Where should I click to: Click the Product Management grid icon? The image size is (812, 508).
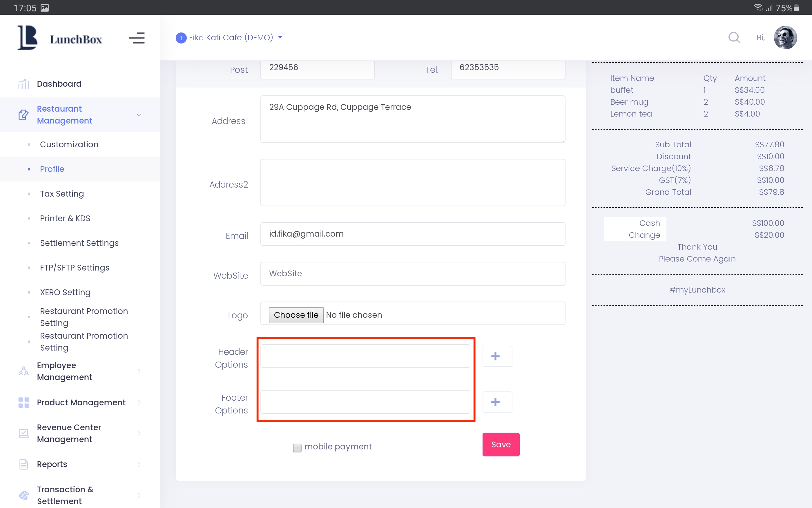click(23, 402)
